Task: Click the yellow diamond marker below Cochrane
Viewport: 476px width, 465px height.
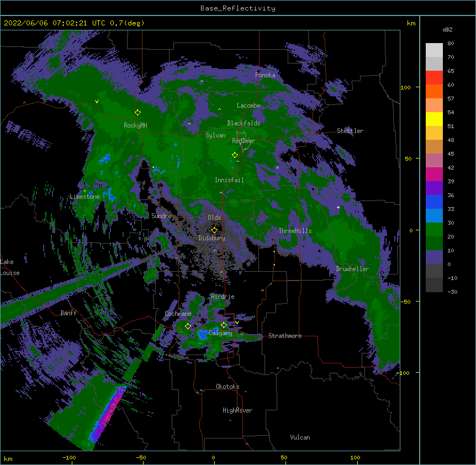Action: pyautogui.click(x=188, y=326)
